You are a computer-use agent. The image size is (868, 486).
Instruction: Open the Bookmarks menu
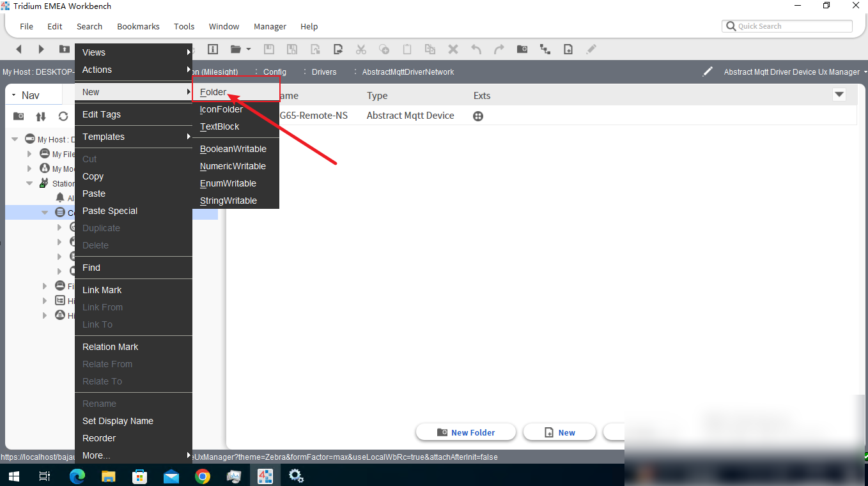click(138, 26)
